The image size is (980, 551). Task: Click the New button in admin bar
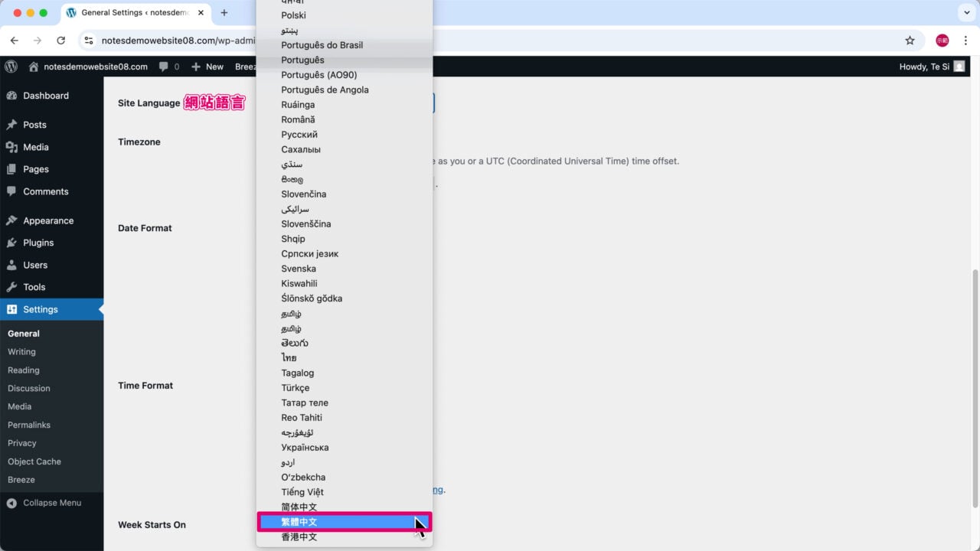point(207,67)
